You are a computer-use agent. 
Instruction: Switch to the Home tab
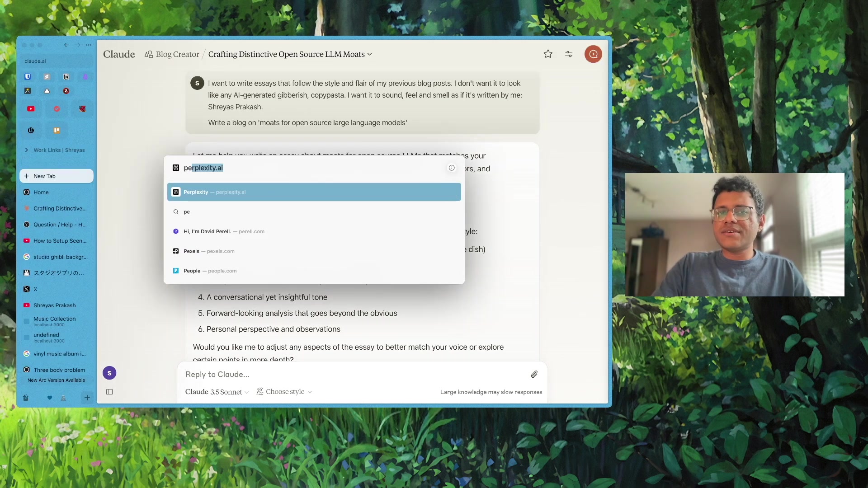(x=57, y=192)
